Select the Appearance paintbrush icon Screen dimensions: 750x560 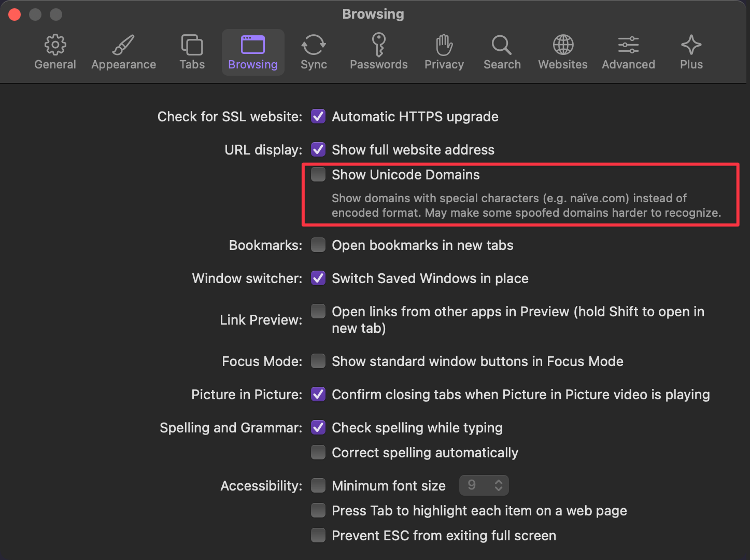(x=123, y=46)
